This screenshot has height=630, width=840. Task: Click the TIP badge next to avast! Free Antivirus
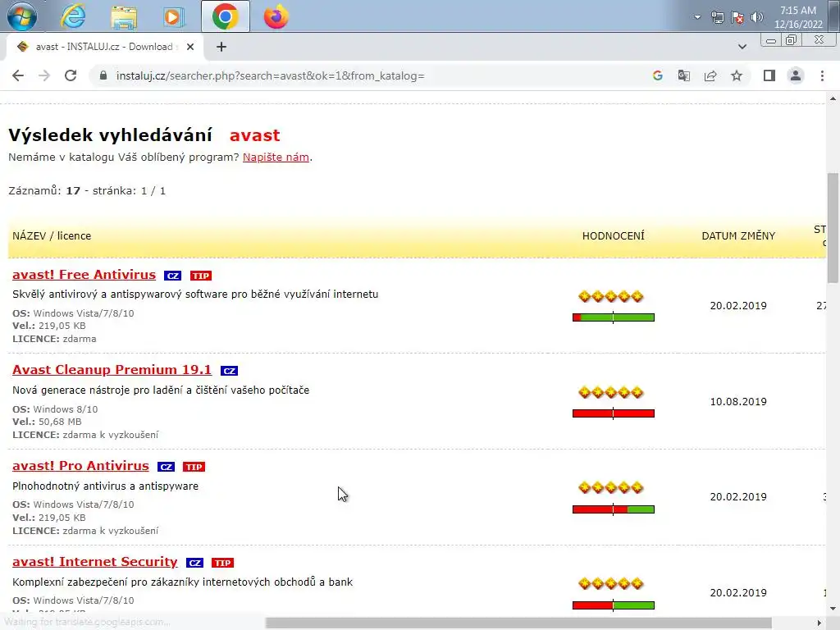[201, 276]
